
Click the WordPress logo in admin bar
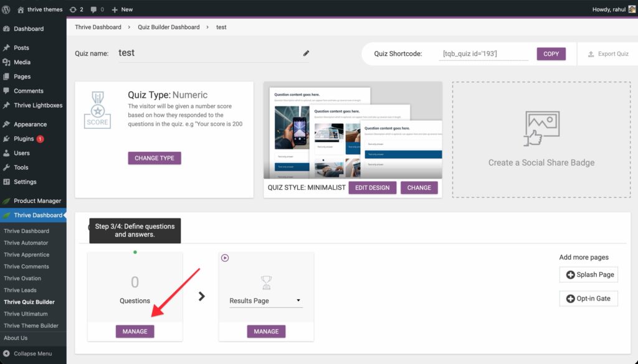point(6,9)
